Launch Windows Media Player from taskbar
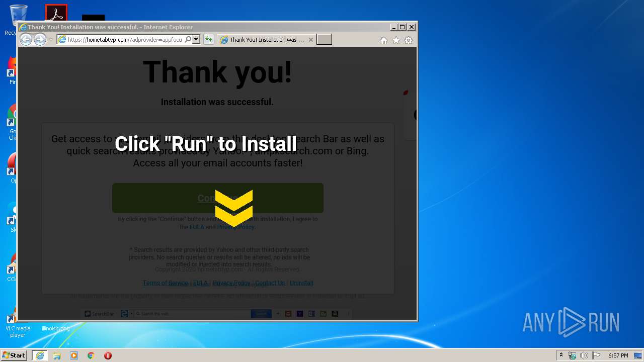The height and width of the screenshot is (362, 644). (74, 355)
